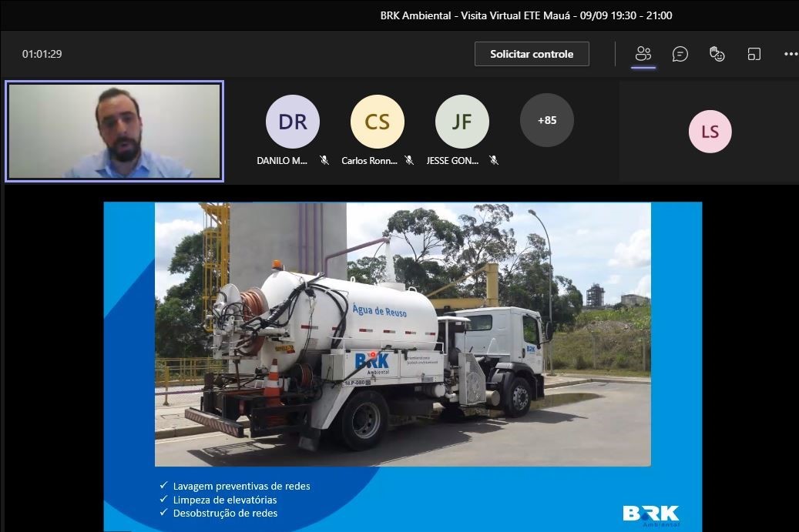
Task: Click the meeting timer 01:01:29
Action: [42, 54]
